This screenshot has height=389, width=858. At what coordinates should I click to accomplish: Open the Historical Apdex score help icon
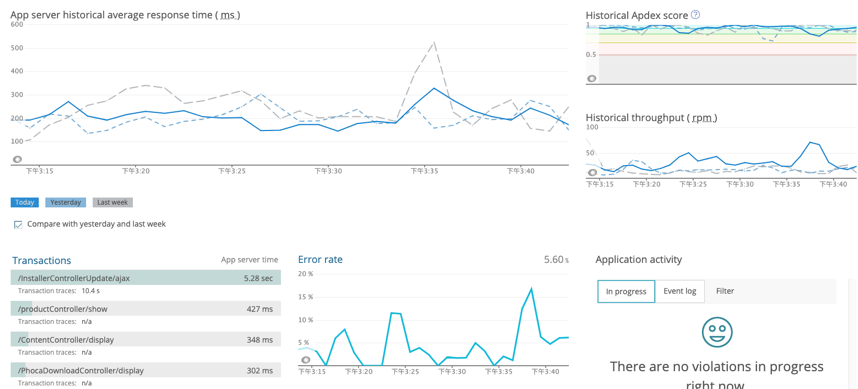[x=695, y=15]
